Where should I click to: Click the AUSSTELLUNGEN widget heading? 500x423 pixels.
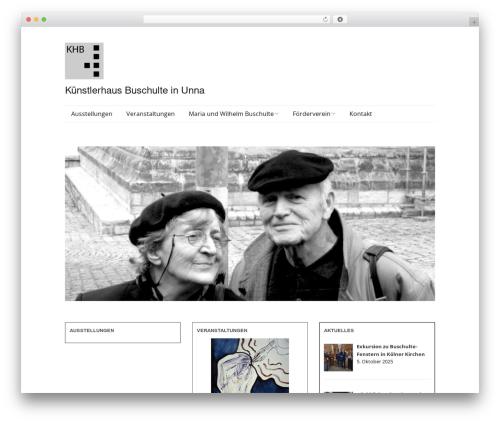92,330
